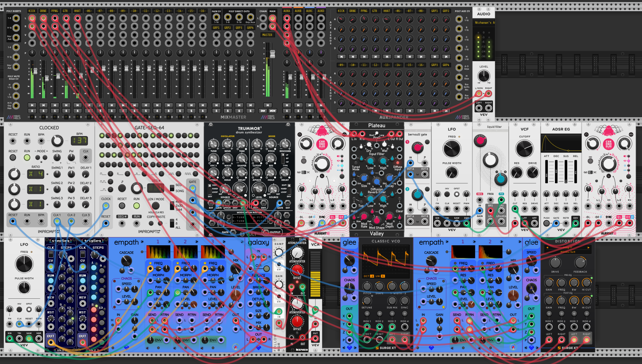
Task: Turn the CASCADE knob on left empath
Action: 126,261
